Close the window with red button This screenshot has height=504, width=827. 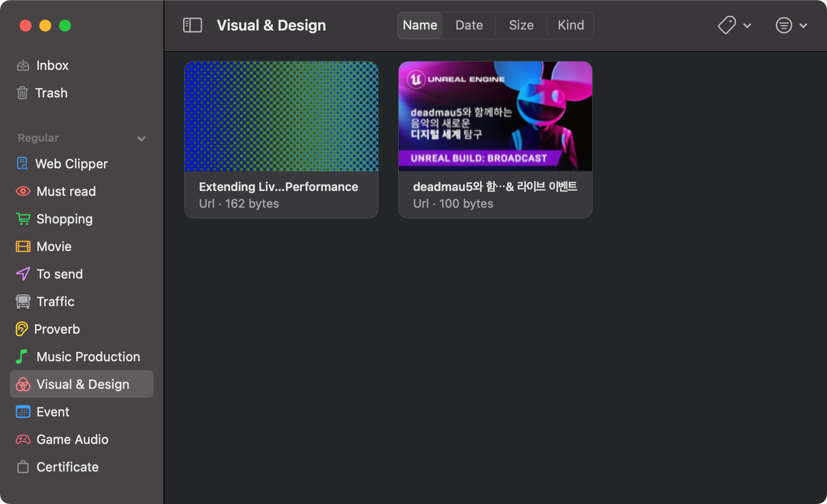pyautogui.click(x=26, y=26)
